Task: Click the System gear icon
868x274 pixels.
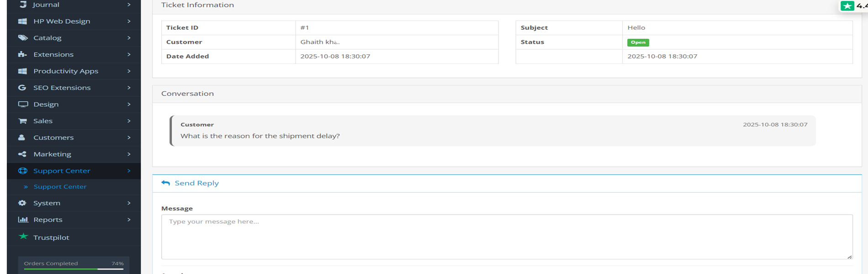Action: [22, 203]
